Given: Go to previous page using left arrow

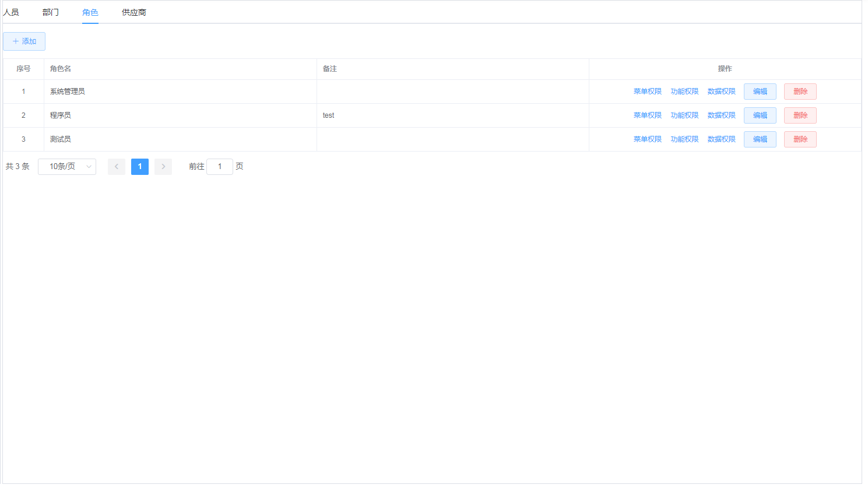Looking at the screenshot, I should [117, 167].
